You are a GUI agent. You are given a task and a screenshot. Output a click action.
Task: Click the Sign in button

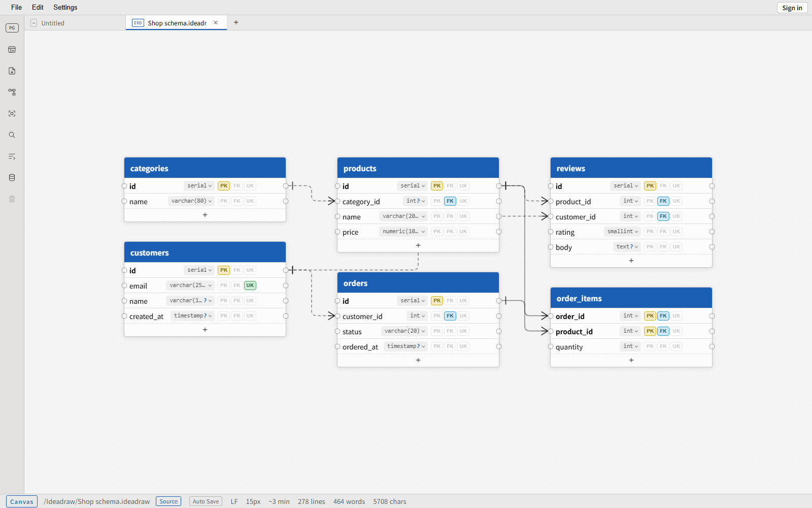792,8
